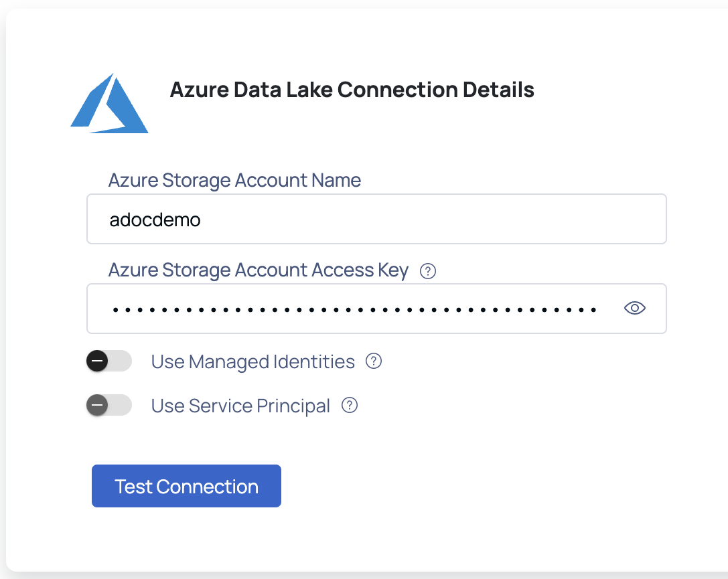Open help icon beside Use Managed Identities

tap(374, 361)
